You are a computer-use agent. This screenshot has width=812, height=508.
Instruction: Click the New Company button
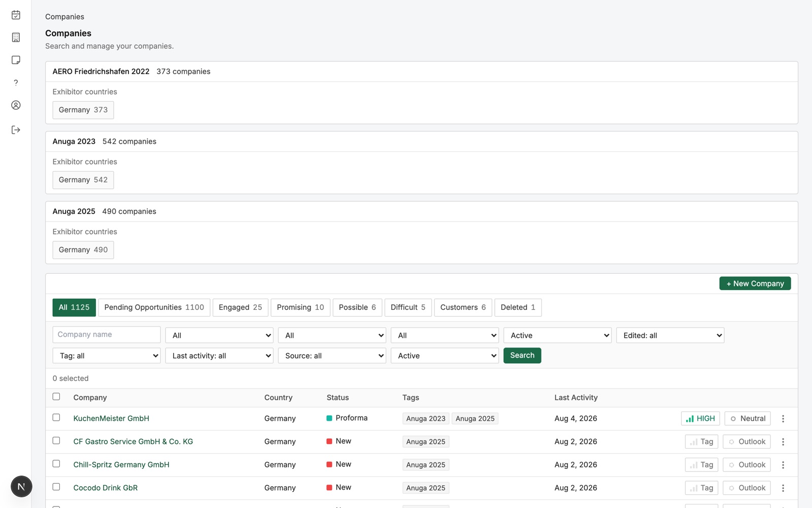[x=755, y=283]
